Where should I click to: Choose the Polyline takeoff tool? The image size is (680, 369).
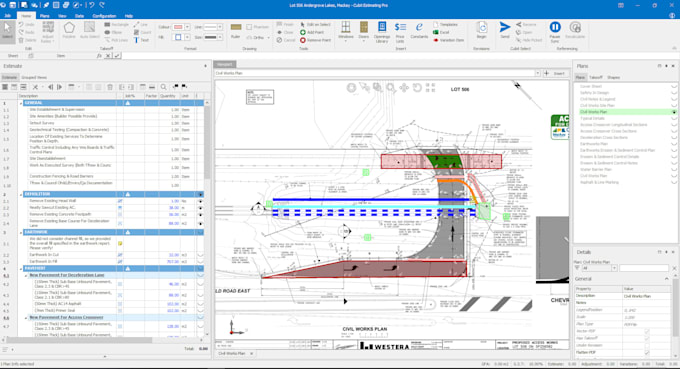pyautogui.click(x=69, y=31)
